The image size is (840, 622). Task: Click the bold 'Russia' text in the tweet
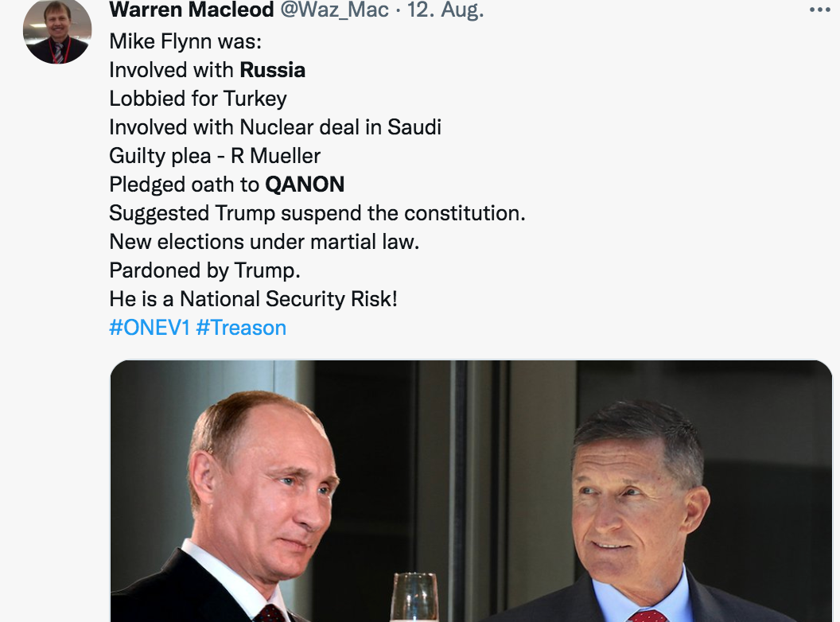272,70
